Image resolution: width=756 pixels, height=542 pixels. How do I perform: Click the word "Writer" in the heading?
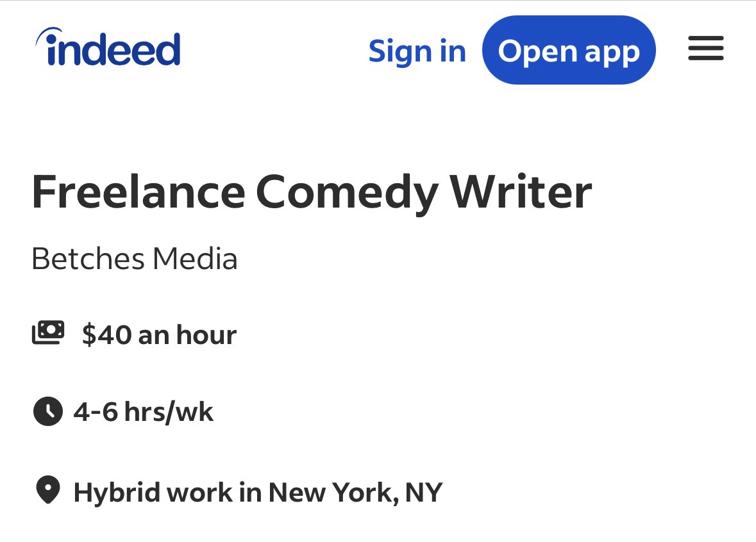(x=520, y=192)
